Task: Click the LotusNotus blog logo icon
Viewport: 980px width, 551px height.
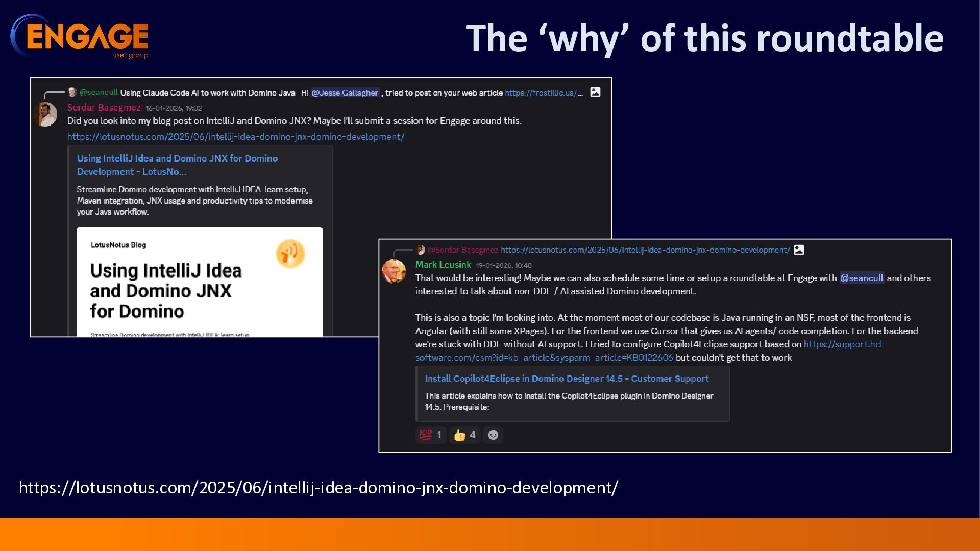Action: pyautogui.click(x=290, y=254)
